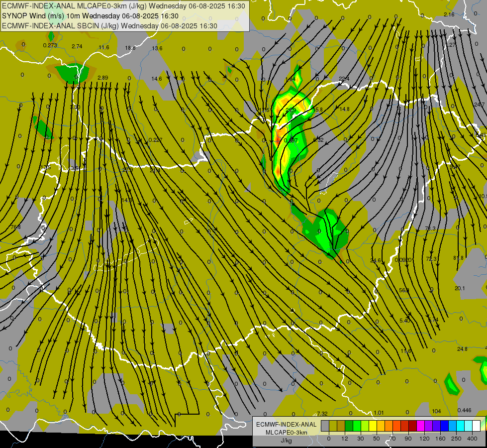Click the map value '72.3'
Image resolution: width=487 pixels, height=448 pixels.
click(x=431, y=259)
